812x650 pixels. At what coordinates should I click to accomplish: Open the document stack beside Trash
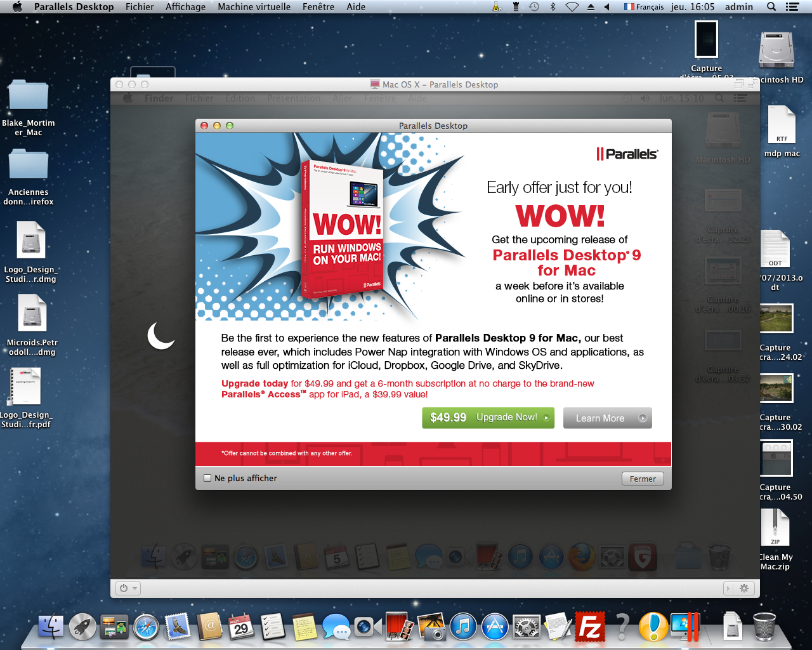click(733, 627)
